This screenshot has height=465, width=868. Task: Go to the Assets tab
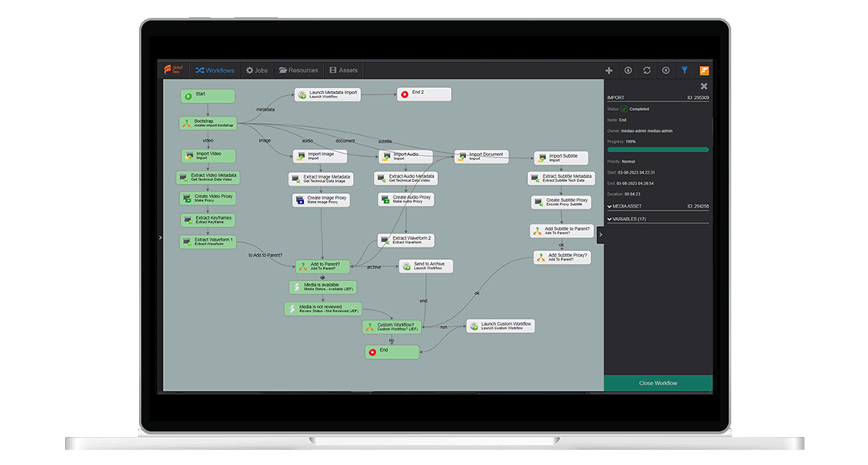[344, 71]
